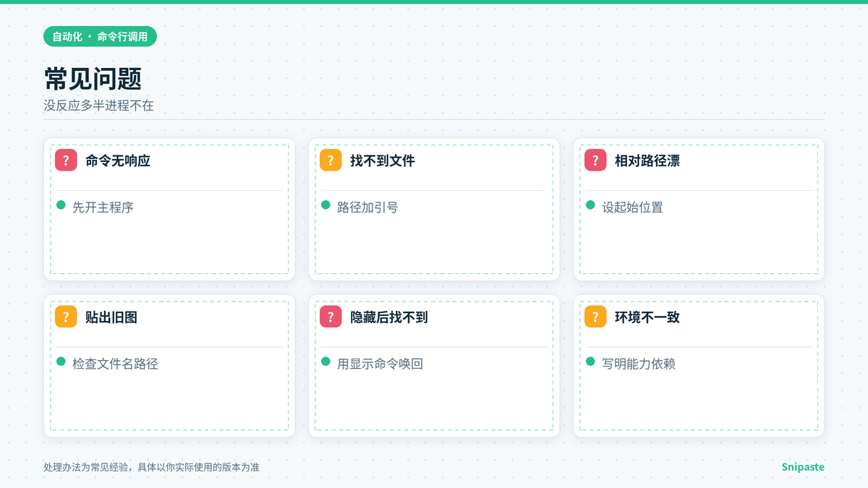Click the tip text 用显示命令唤回
Screen dimensions: 868x488
[380, 364]
